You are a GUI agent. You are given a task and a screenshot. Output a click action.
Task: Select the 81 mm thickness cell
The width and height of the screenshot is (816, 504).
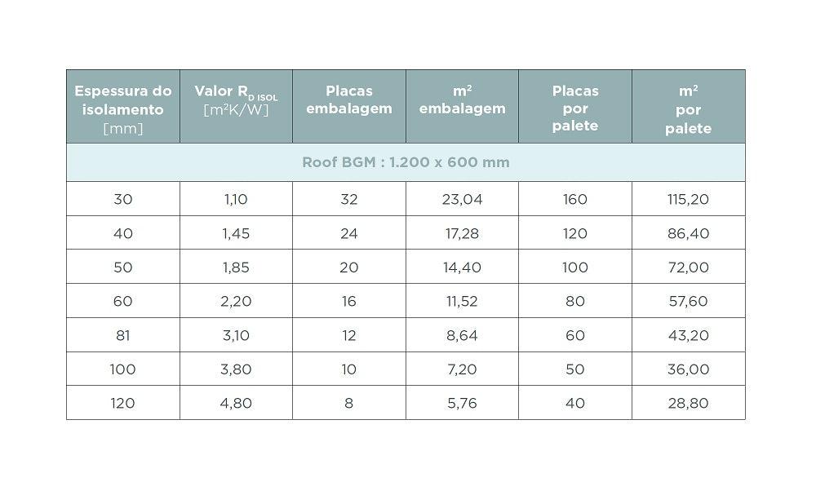(x=123, y=335)
